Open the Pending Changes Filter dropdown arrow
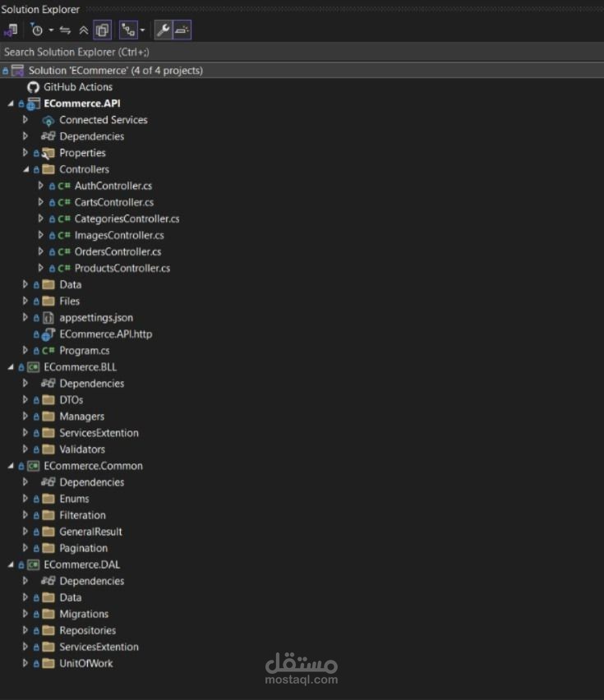This screenshot has width=604, height=700. tap(51, 30)
